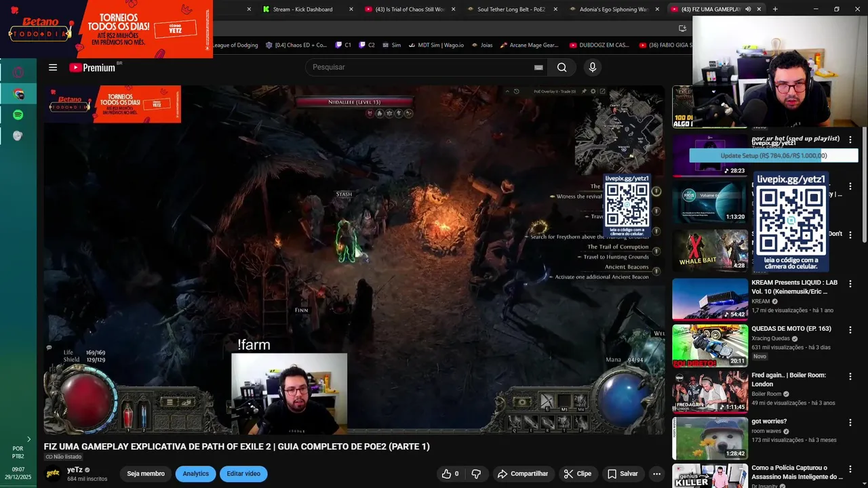Click the main video player area
The width and height of the screenshot is (868, 488).
pos(354,260)
